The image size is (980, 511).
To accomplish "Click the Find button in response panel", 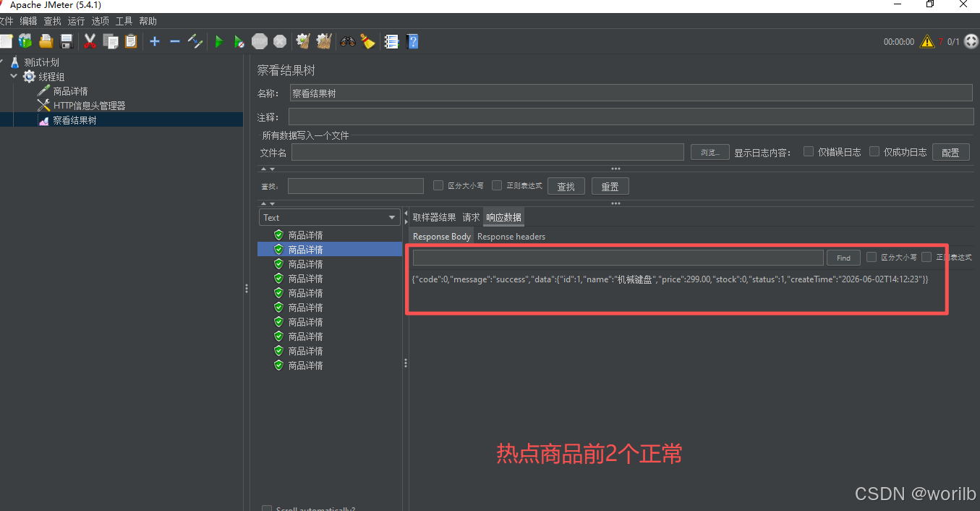I will [843, 258].
